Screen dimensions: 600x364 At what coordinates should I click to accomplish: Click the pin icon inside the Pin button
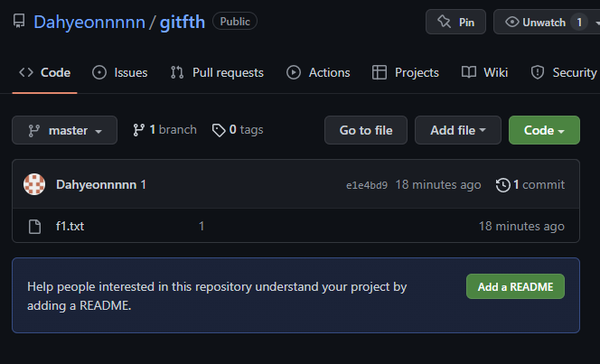pos(444,22)
